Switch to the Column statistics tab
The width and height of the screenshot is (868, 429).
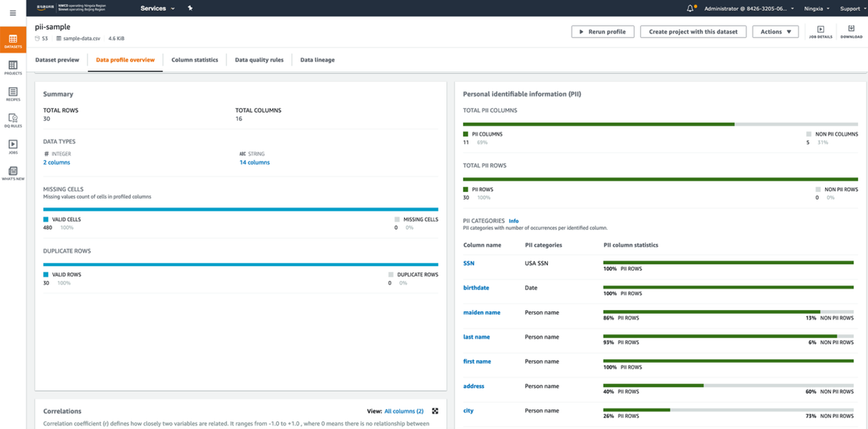194,60
